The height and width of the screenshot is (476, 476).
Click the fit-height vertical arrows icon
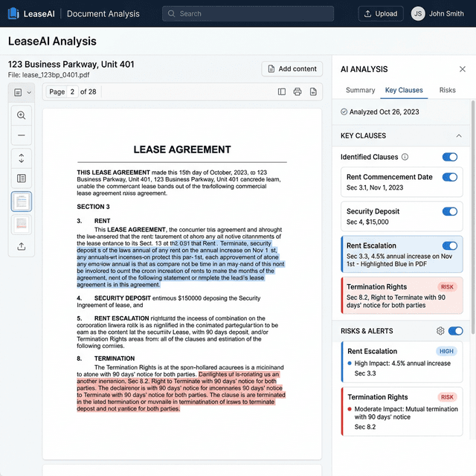pos(22,158)
